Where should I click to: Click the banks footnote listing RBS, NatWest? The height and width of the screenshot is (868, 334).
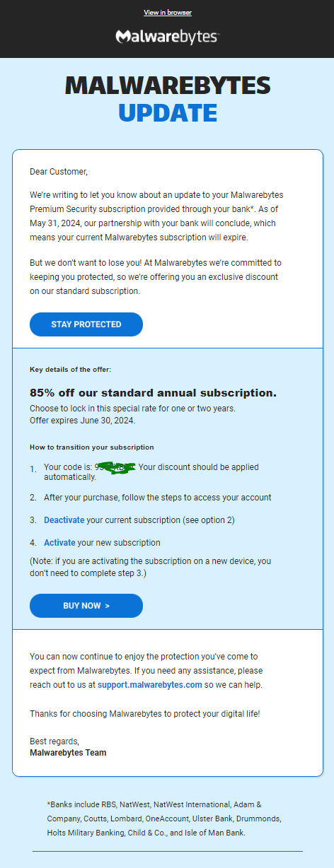165,819
